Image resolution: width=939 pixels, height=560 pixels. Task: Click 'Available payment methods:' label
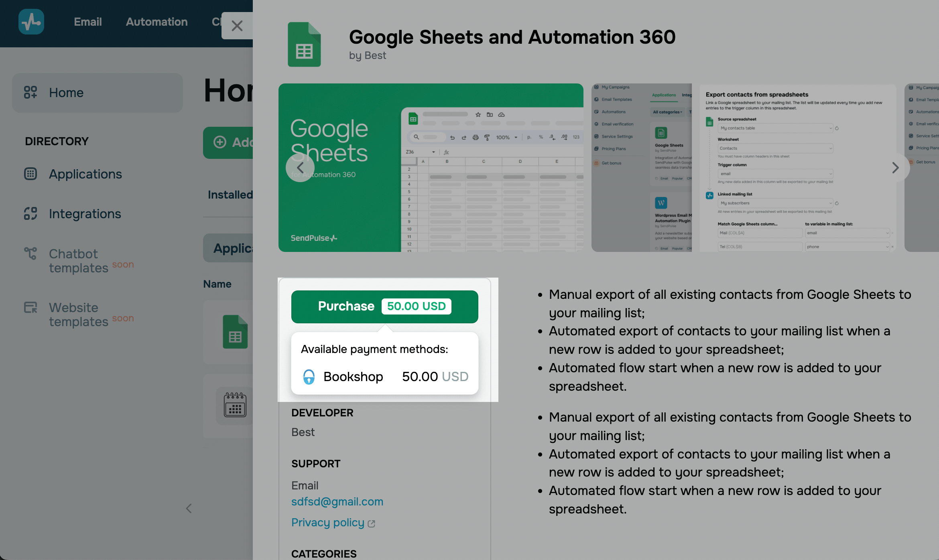click(374, 349)
